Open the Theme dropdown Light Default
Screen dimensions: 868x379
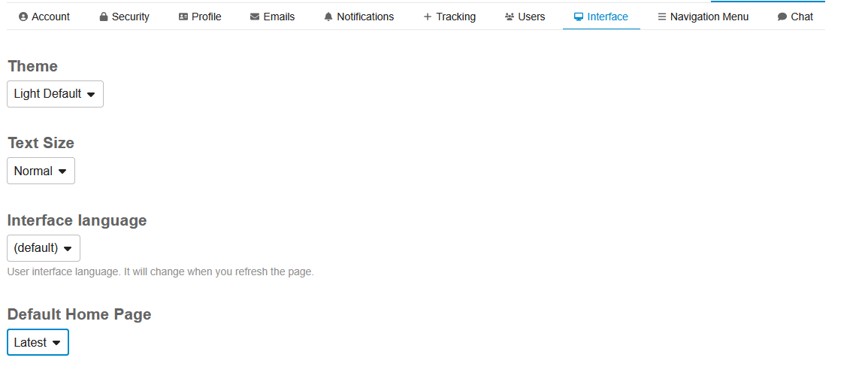click(55, 94)
